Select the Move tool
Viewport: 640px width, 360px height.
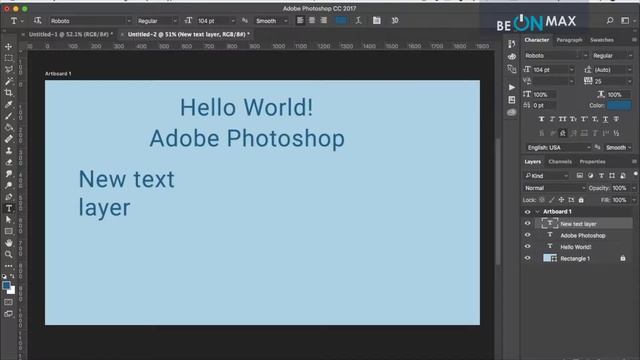click(9, 47)
